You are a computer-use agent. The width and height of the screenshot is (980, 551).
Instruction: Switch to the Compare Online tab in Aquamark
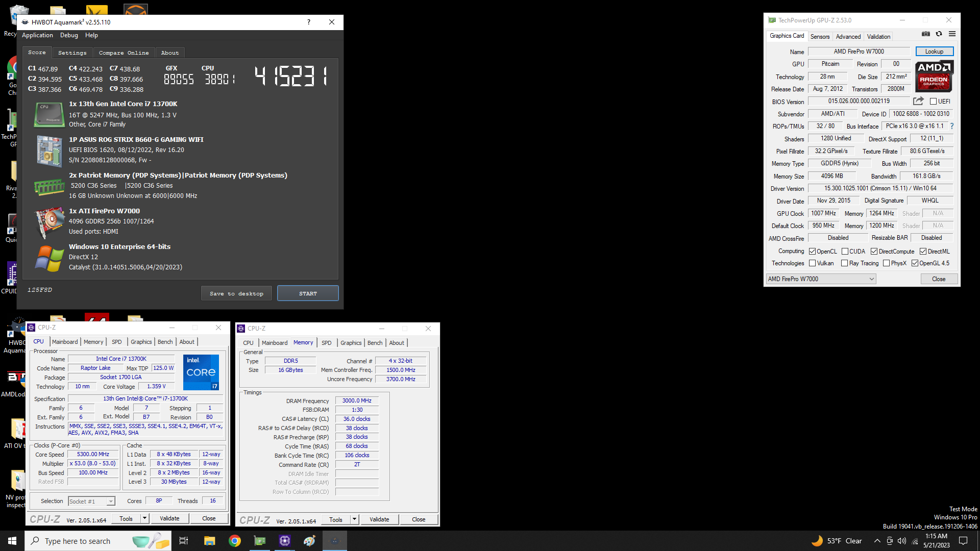point(124,53)
